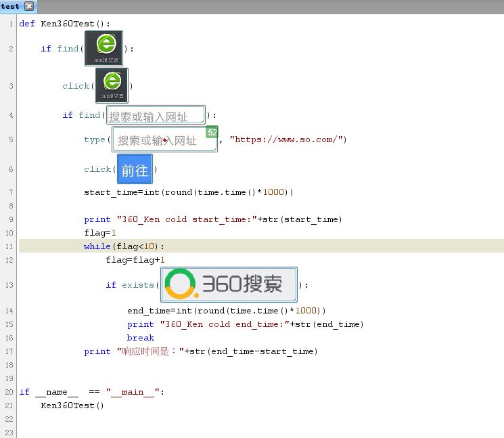Click line number 20 in the gutter
This screenshot has width=504, height=438.
point(9,392)
